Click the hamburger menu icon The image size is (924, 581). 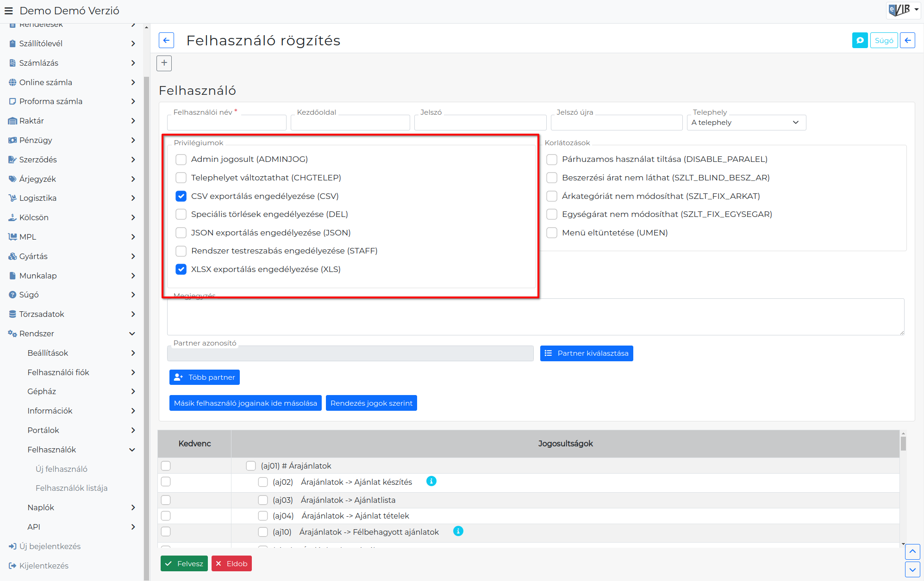8,11
